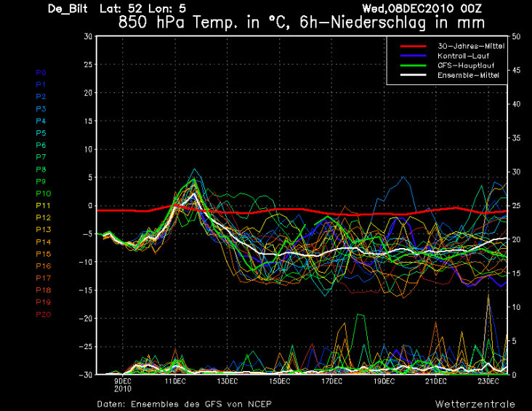
Task: Click the 'Lat: 52 Lon: 5' coordinates text
Action: (143, 9)
